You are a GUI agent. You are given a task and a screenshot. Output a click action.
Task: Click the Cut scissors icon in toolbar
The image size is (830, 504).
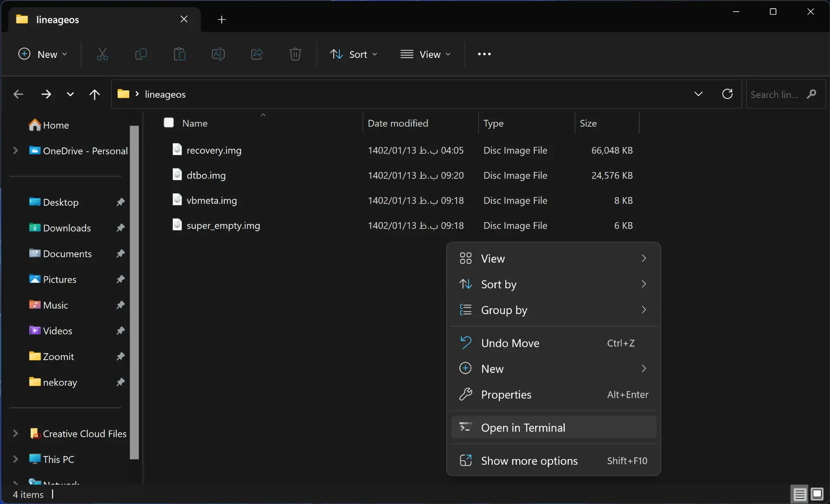(102, 54)
